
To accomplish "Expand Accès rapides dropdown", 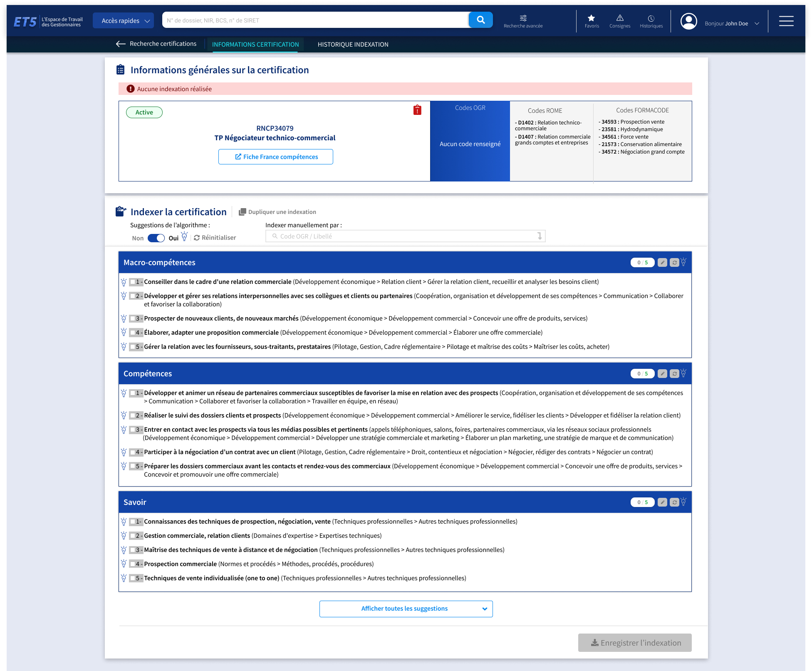I will (124, 21).
